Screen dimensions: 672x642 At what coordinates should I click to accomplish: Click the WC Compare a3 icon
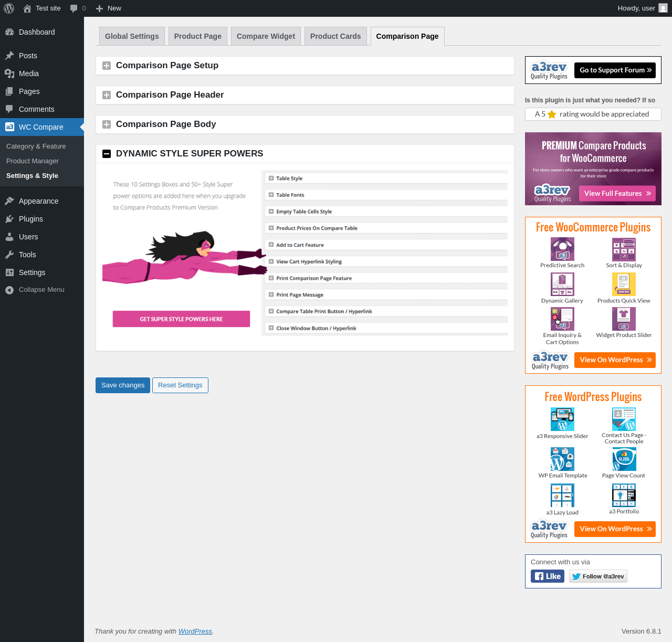tap(9, 127)
